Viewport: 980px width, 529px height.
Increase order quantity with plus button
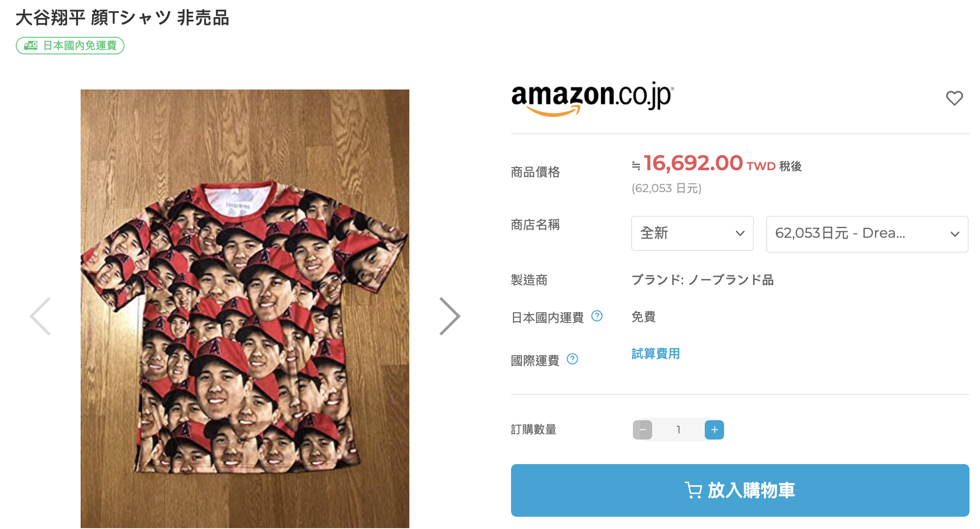[714, 430]
